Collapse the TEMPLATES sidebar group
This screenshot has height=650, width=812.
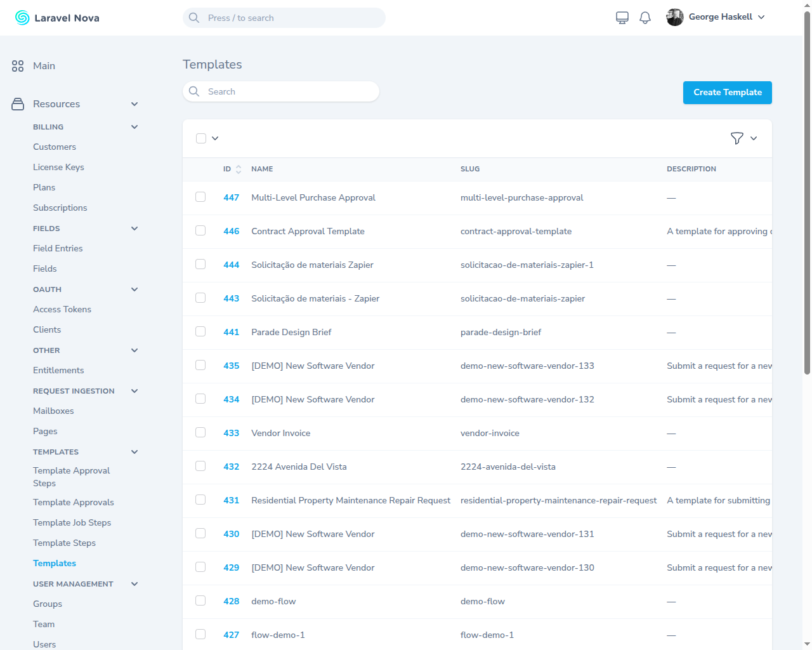(134, 452)
